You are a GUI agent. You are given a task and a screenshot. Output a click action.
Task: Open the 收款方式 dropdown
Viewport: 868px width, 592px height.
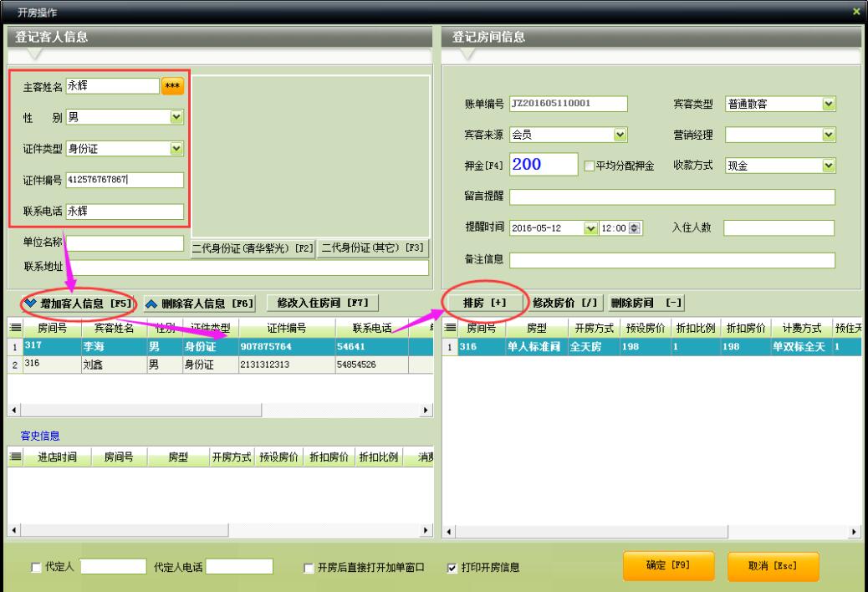[828, 166]
